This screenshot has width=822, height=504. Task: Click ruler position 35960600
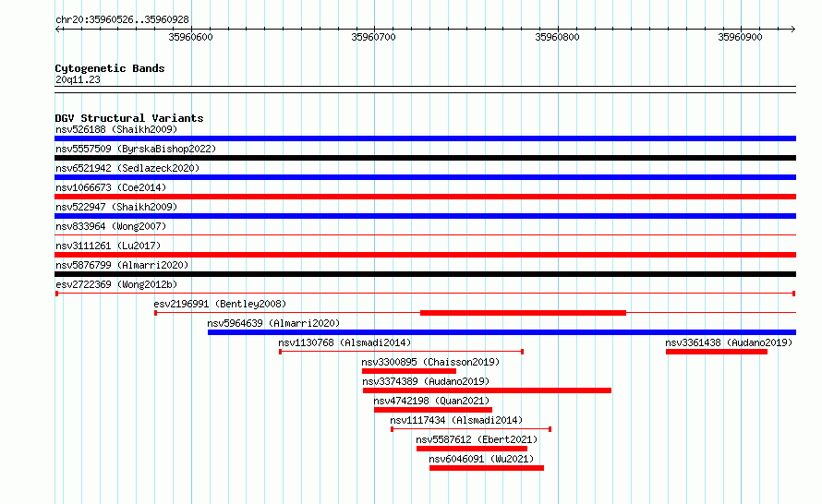[x=191, y=37]
